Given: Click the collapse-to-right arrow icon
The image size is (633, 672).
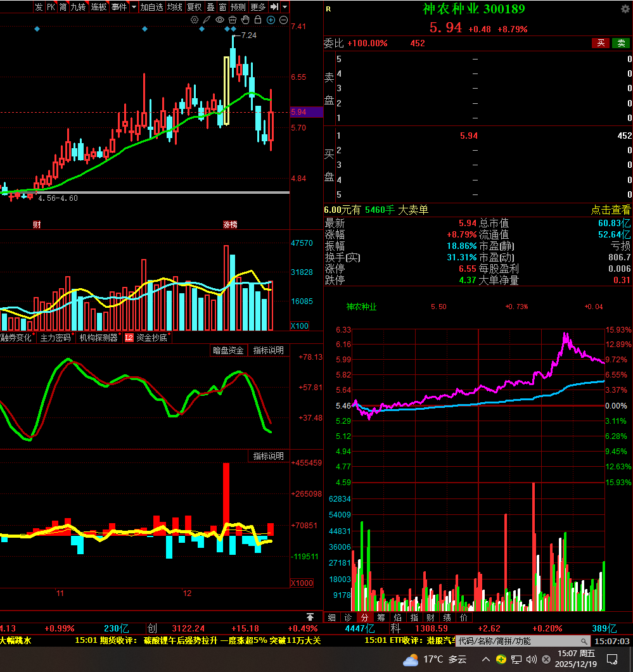Looking at the screenshot, I should tap(274, 7).
